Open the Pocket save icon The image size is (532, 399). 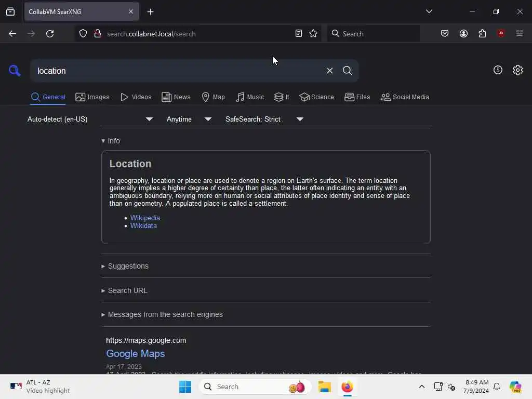coord(445,33)
